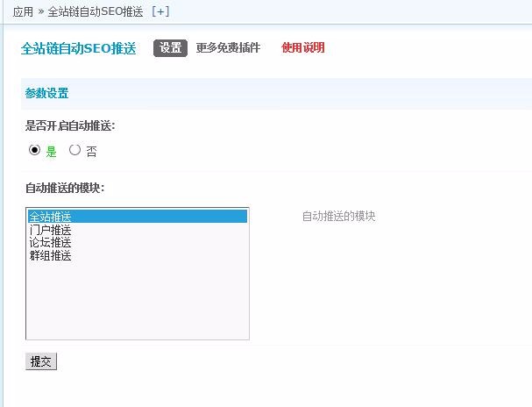The height and width of the screenshot is (407, 532).
Task: Click the [+] link in the breadcrumb
Action: tap(160, 11)
